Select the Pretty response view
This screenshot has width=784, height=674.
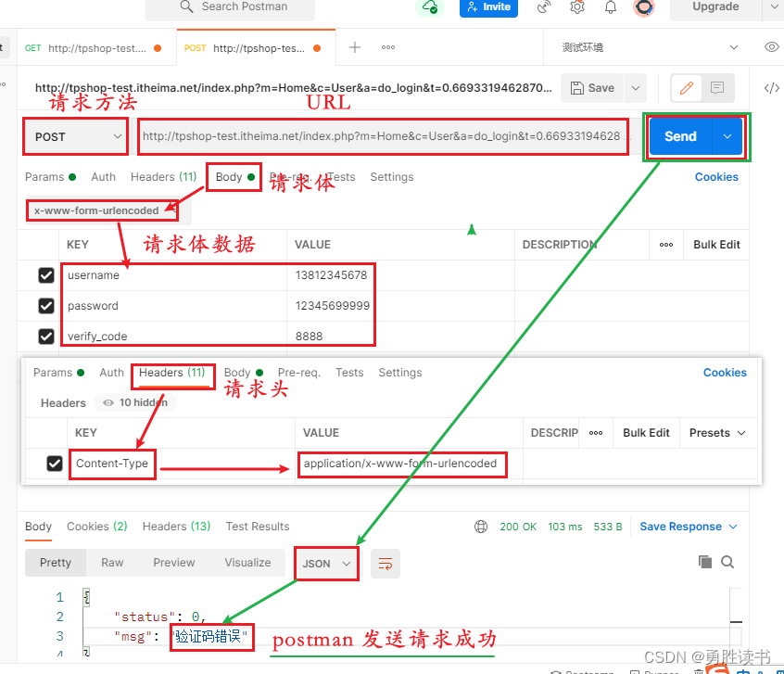(56, 563)
